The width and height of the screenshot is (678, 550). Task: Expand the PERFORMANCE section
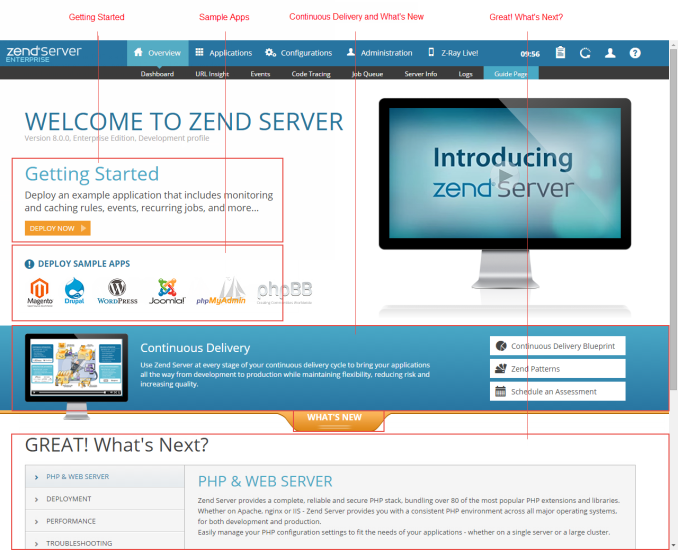[70, 521]
